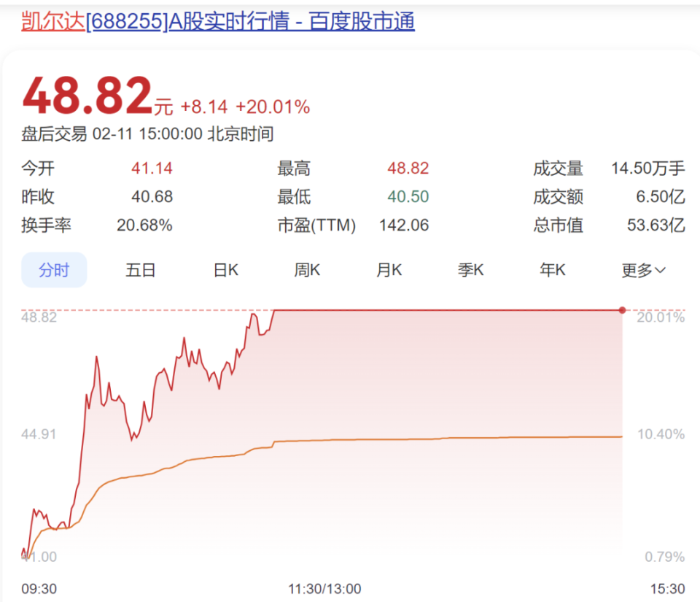Click the 成交量 value 14.50万手

pyautogui.click(x=647, y=169)
